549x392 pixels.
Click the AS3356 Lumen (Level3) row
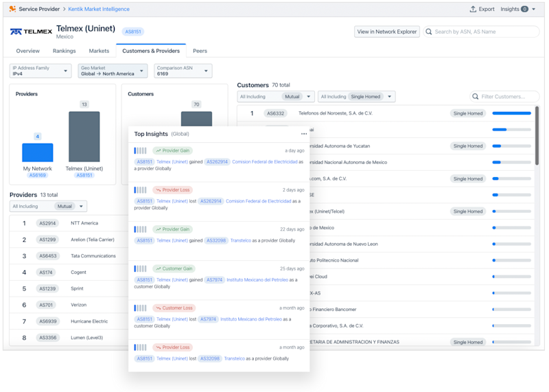69,338
